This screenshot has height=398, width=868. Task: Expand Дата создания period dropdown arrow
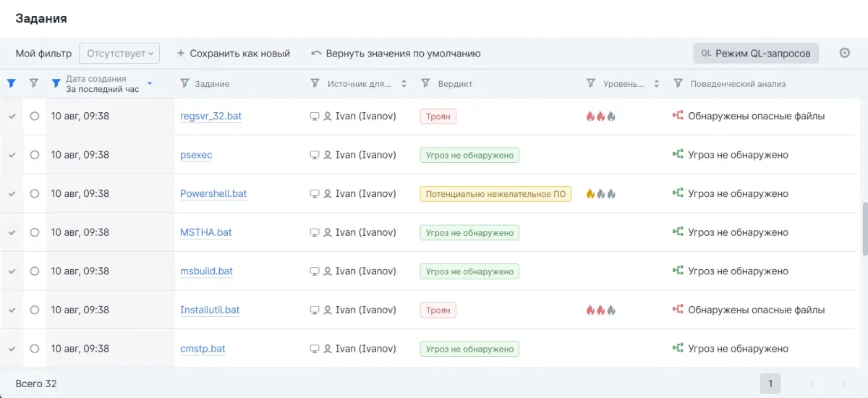pyautogui.click(x=150, y=84)
